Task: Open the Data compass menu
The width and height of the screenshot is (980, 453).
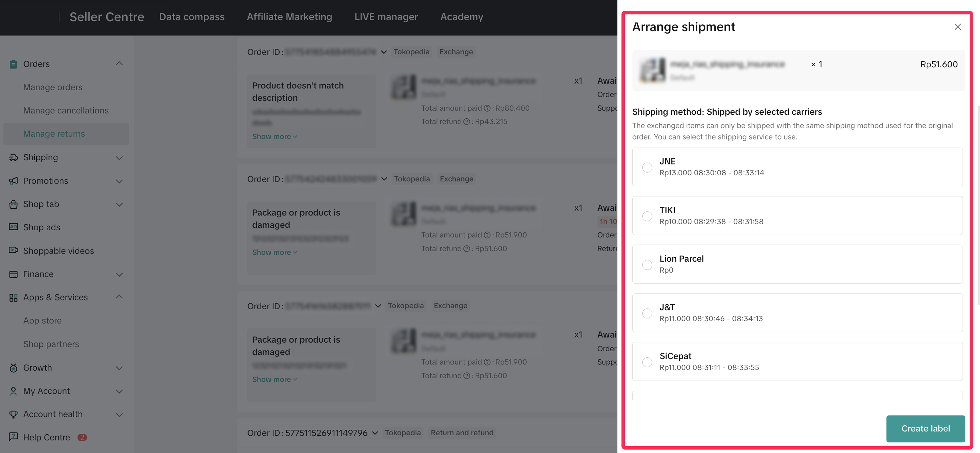Action: 192,17
